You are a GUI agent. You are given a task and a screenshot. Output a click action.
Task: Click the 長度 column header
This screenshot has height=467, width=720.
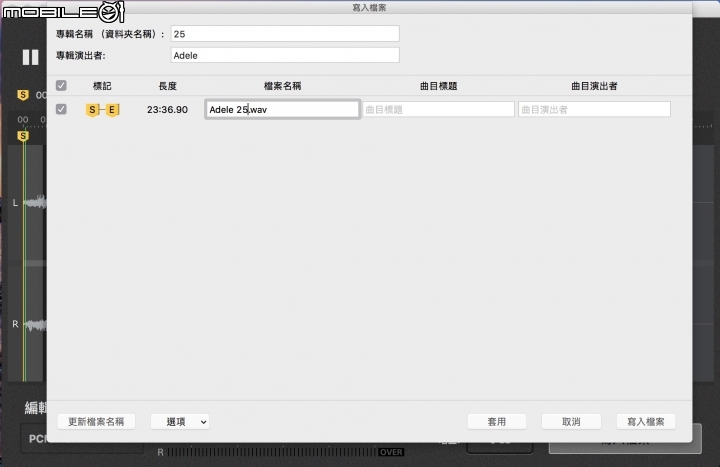point(168,86)
